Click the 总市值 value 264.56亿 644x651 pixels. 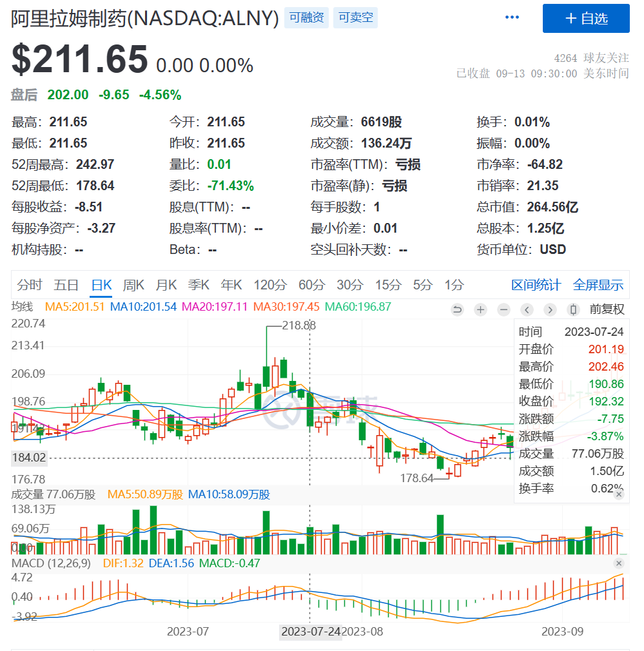(x=552, y=207)
